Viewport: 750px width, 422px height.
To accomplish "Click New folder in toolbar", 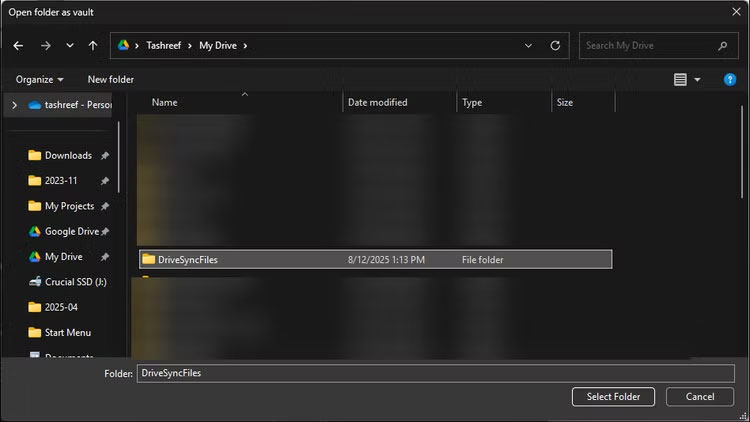I will point(110,79).
